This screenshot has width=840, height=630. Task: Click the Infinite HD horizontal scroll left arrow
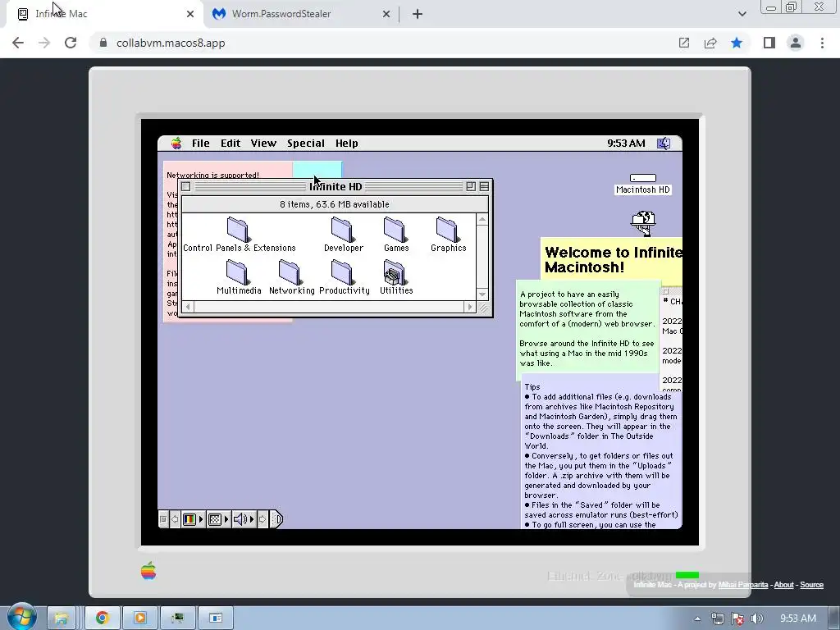188,307
